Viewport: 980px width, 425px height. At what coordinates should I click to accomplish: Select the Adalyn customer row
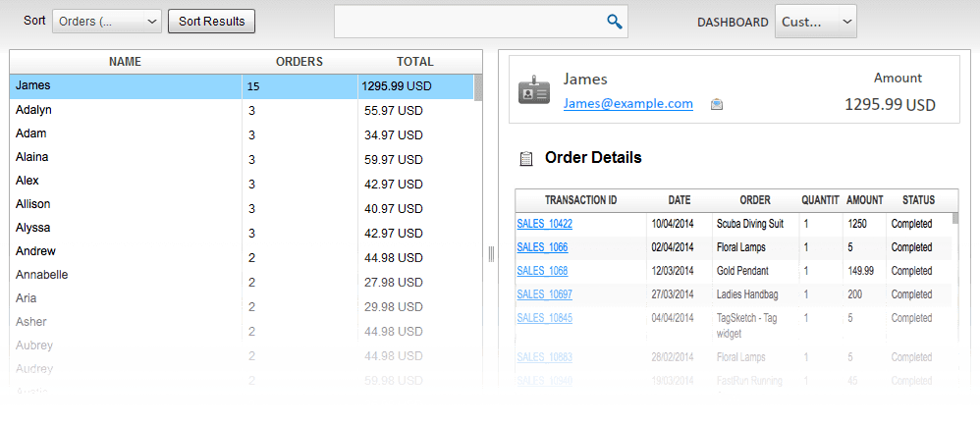pos(242,110)
